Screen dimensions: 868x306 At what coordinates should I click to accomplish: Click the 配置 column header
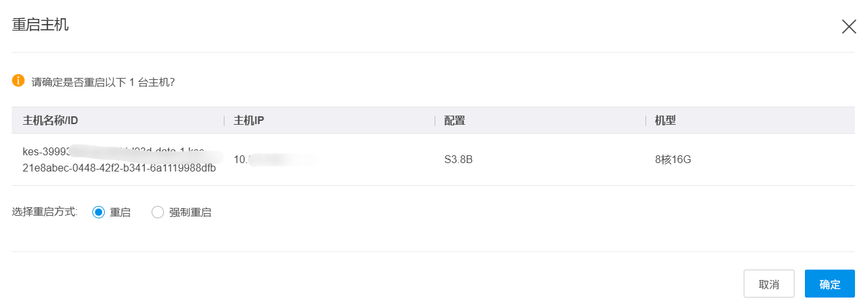(x=455, y=120)
